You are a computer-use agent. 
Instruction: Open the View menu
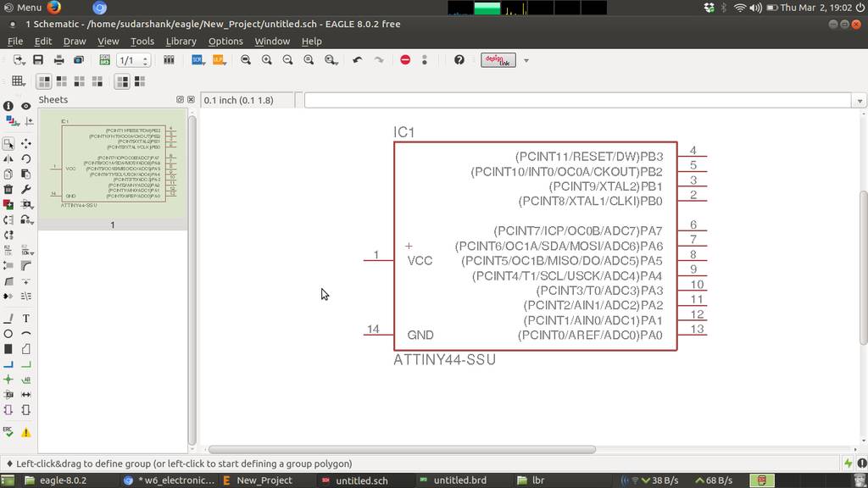pyautogui.click(x=108, y=41)
